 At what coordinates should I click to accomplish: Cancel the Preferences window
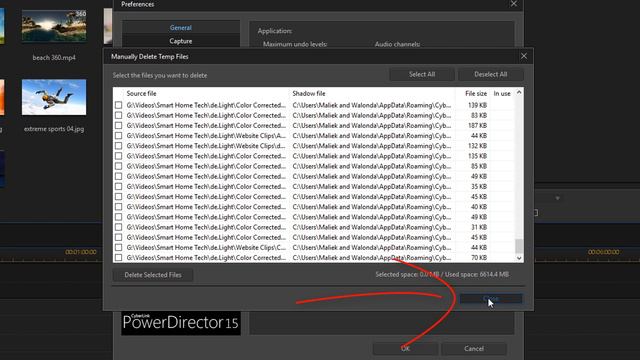474,349
